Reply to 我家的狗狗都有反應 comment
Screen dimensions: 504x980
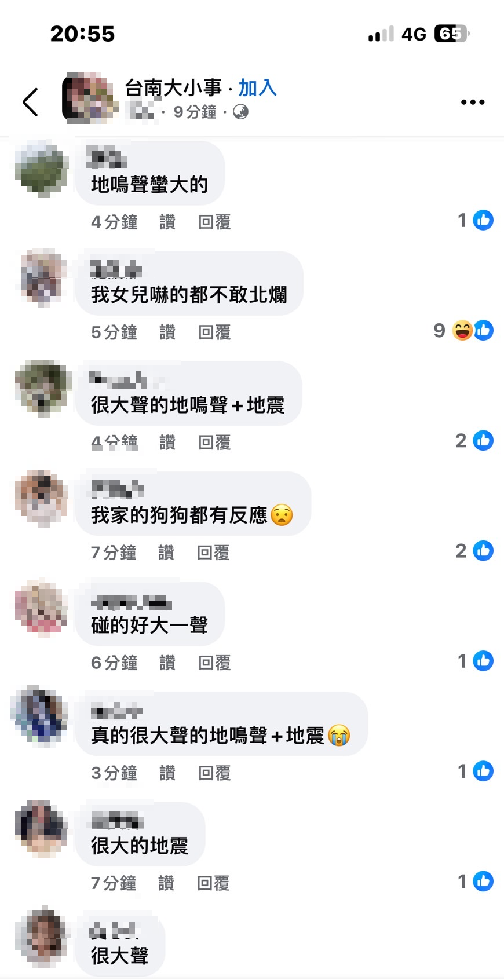click(213, 553)
